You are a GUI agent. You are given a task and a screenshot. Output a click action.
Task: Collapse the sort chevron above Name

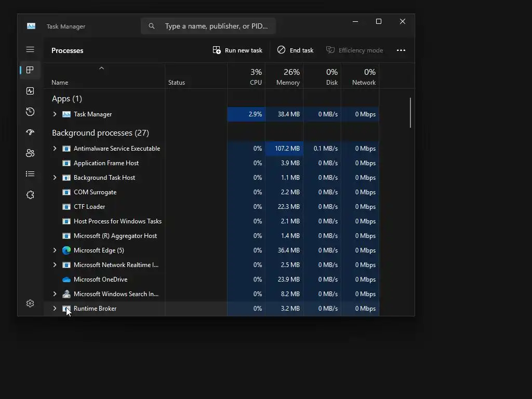101,68
